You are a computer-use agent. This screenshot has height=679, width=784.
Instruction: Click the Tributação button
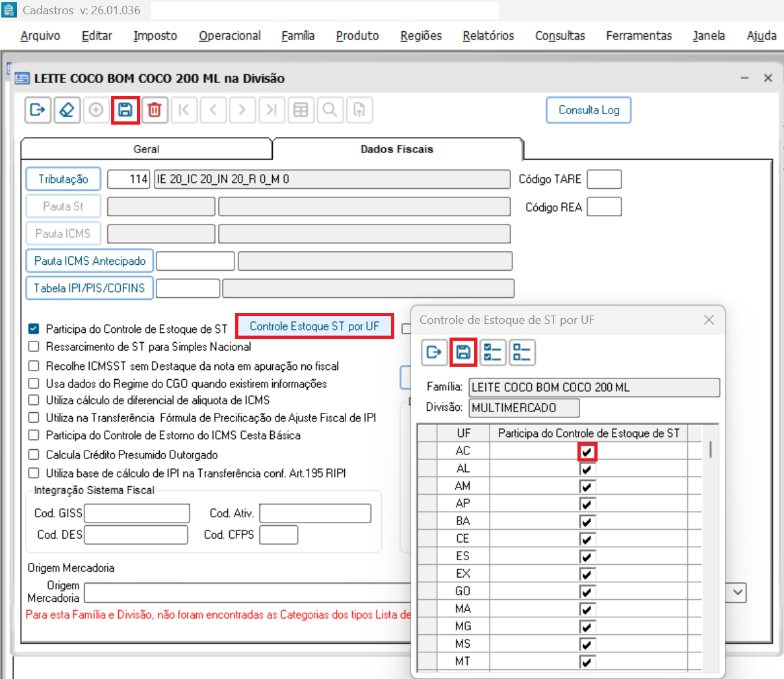pyautogui.click(x=64, y=179)
